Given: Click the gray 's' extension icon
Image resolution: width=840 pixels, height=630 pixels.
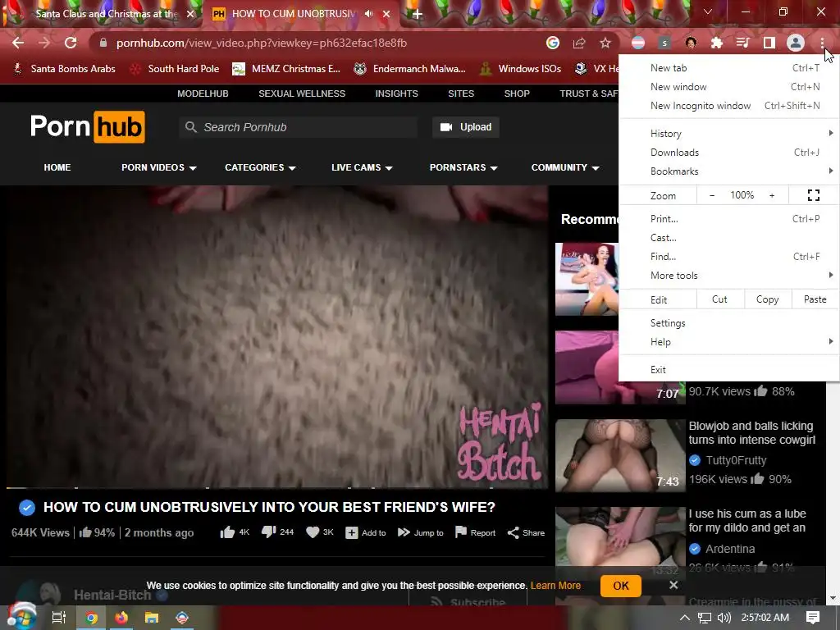Looking at the screenshot, I should tap(664, 43).
